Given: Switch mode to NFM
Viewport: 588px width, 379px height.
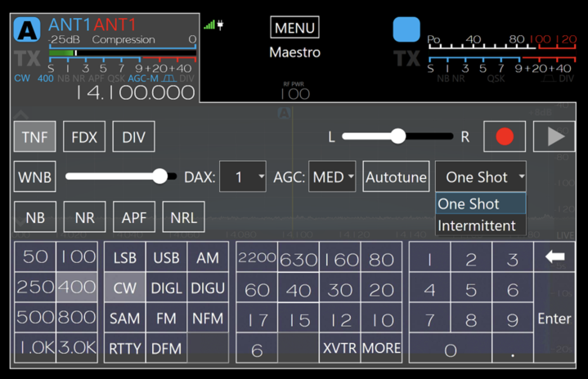Looking at the screenshot, I should point(208,318).
